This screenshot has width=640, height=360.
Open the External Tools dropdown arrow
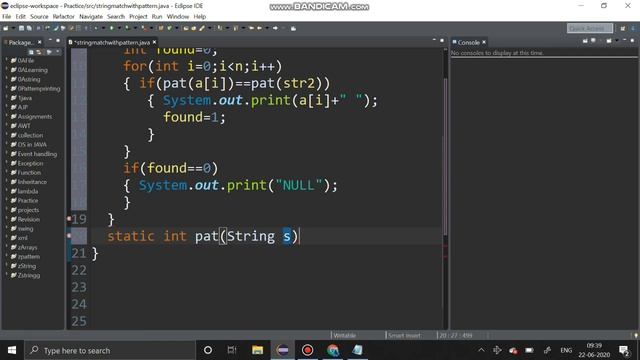[151, 28]
